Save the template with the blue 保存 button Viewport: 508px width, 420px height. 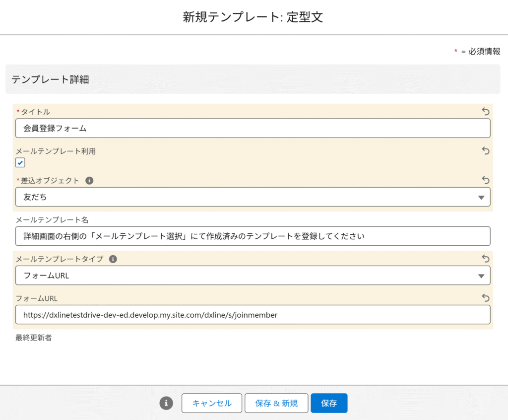coord(329,403)
